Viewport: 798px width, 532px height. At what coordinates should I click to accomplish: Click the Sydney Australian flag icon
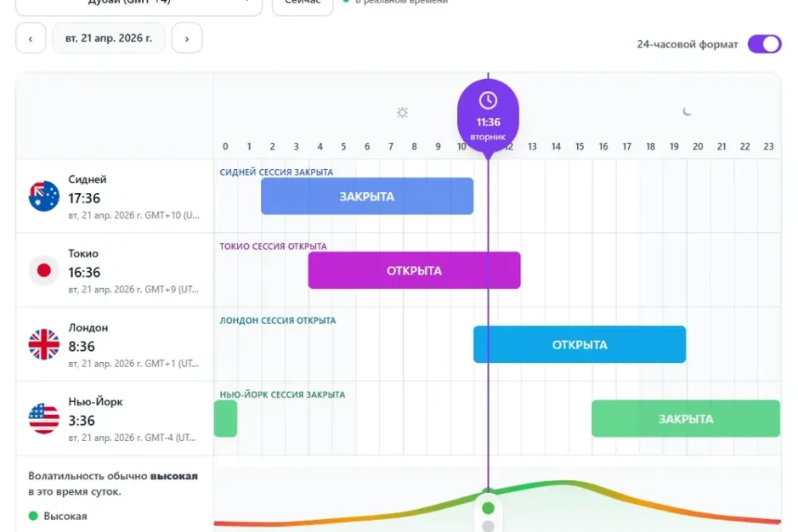click(x=44, y=196)
